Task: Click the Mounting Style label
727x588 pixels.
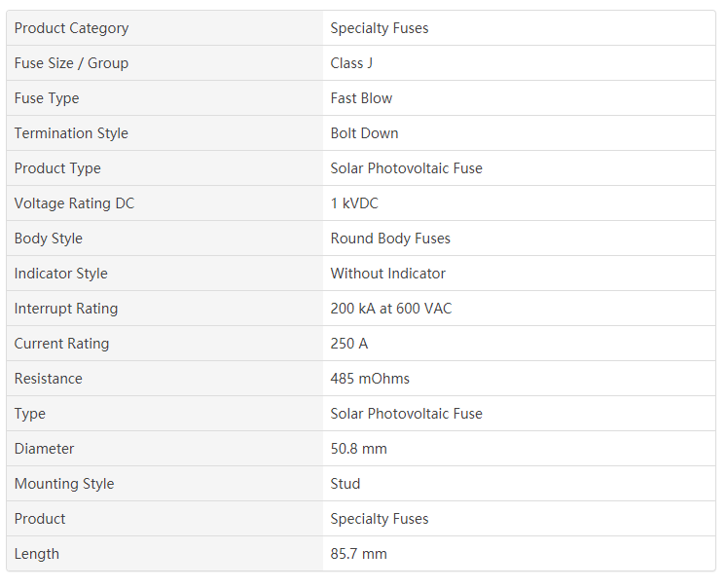Action: 64,484
